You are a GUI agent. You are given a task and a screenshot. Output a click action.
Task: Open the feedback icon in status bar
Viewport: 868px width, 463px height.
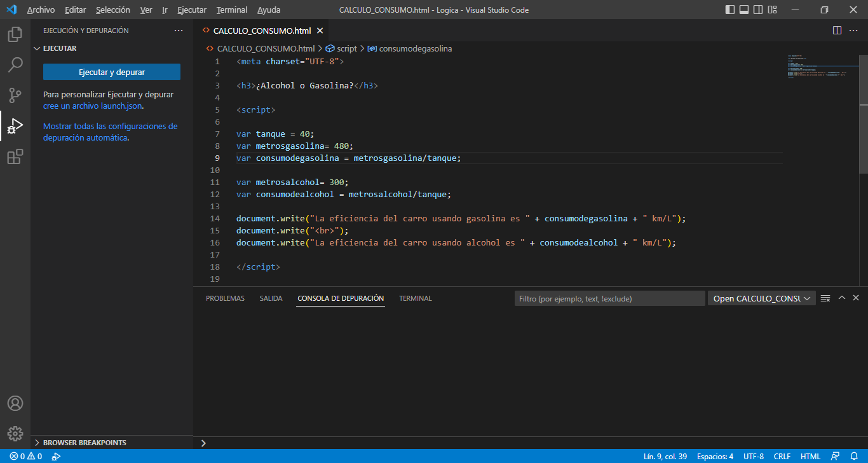point(835,457)
